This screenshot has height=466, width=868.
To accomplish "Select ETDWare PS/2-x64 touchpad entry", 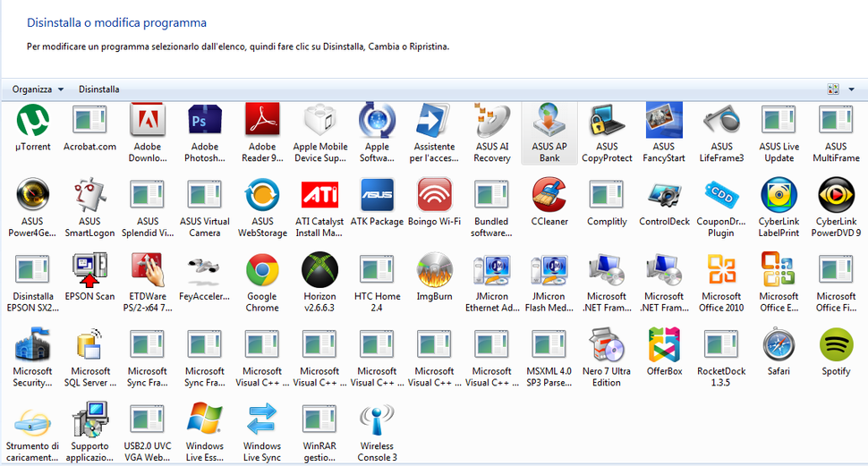I will pyautogui.click(x=148, y=284).
